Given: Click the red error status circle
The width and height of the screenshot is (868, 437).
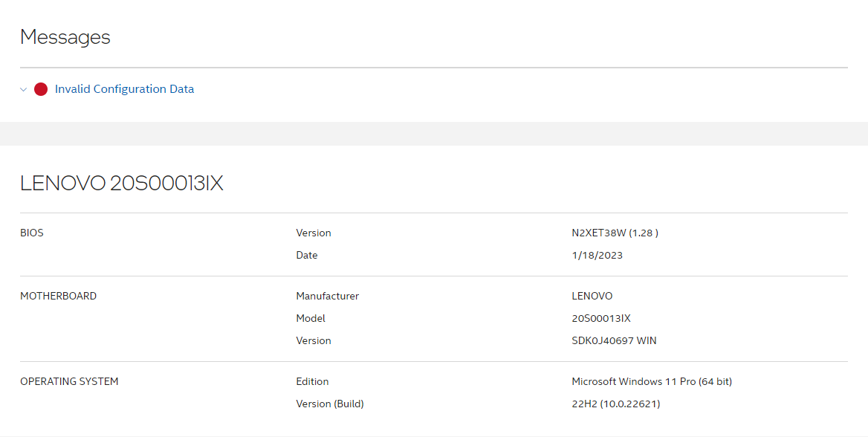Looking at the screenshot, I should pos(41,89).
